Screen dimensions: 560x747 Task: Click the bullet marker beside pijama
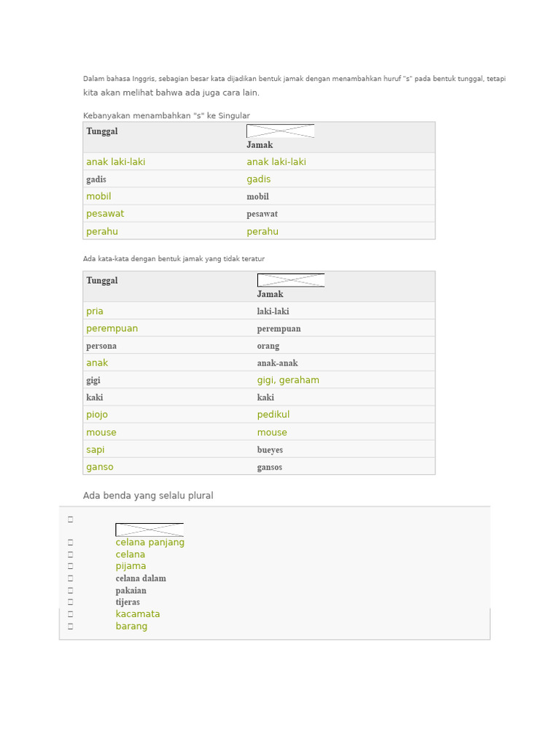(71, 566)
